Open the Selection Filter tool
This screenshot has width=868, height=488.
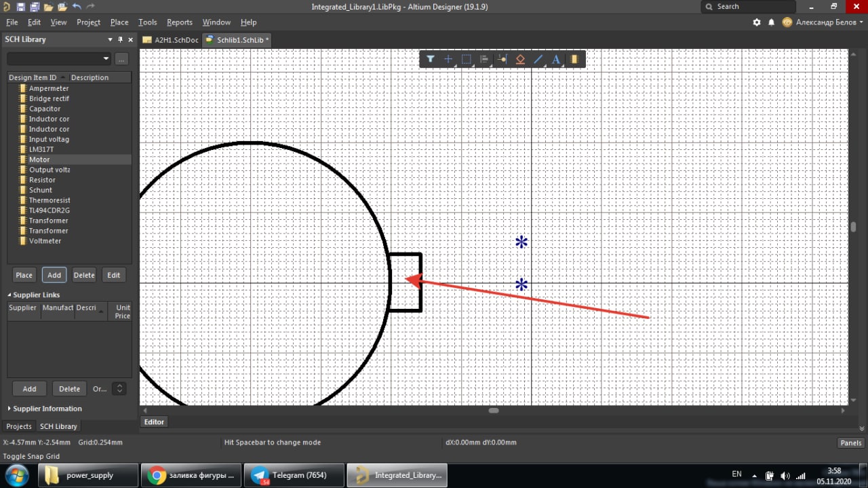(x=431, y=60)
